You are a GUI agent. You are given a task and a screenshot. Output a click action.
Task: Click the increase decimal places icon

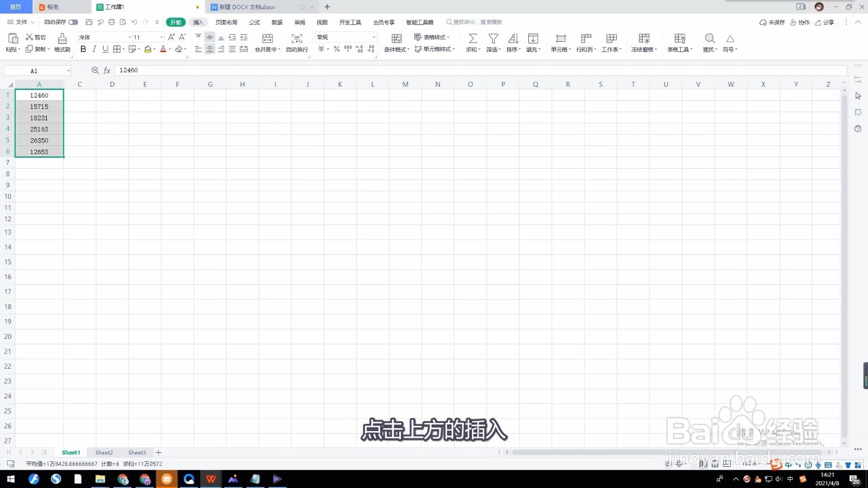point(359,49)
